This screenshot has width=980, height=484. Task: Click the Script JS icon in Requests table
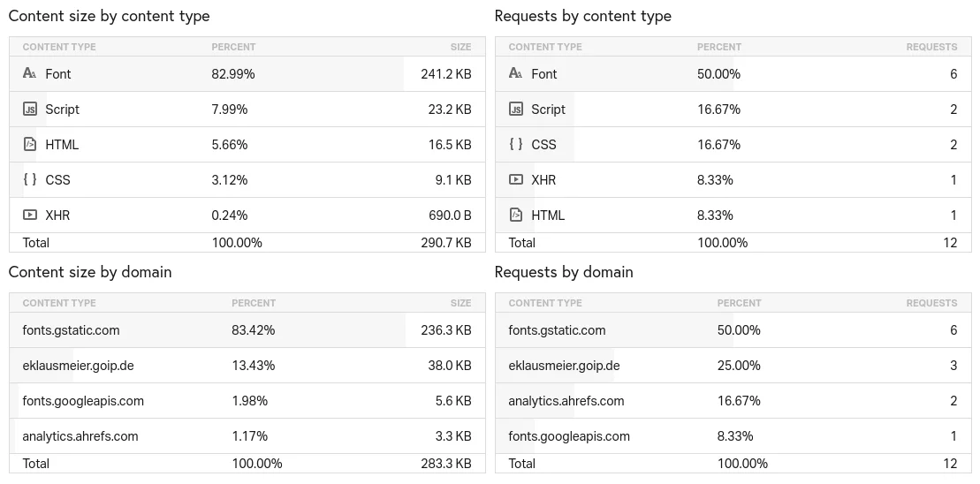pyautogui.click(x=516, y=110)
